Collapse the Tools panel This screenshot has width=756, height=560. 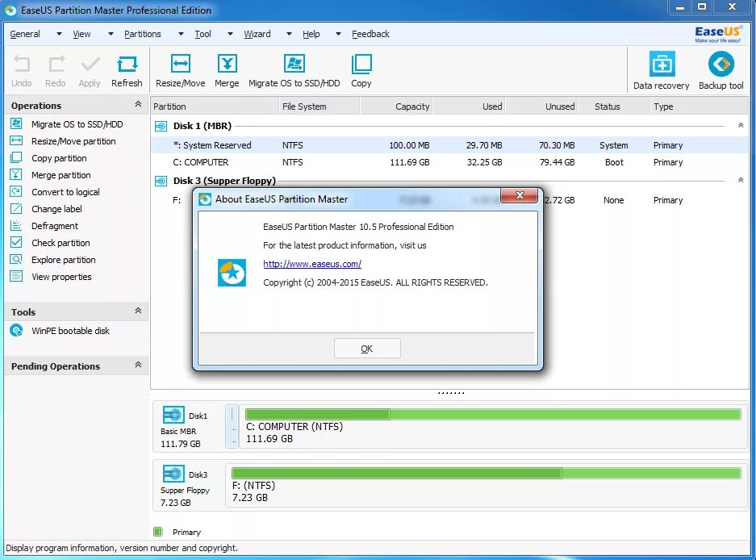point(139,311)
